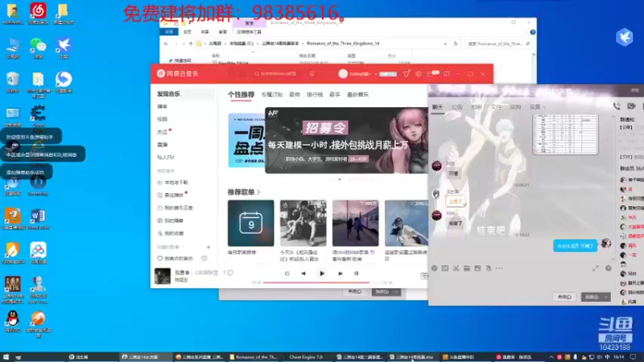
Task: Go back in File Explorer window
Action: click(166, 43)
